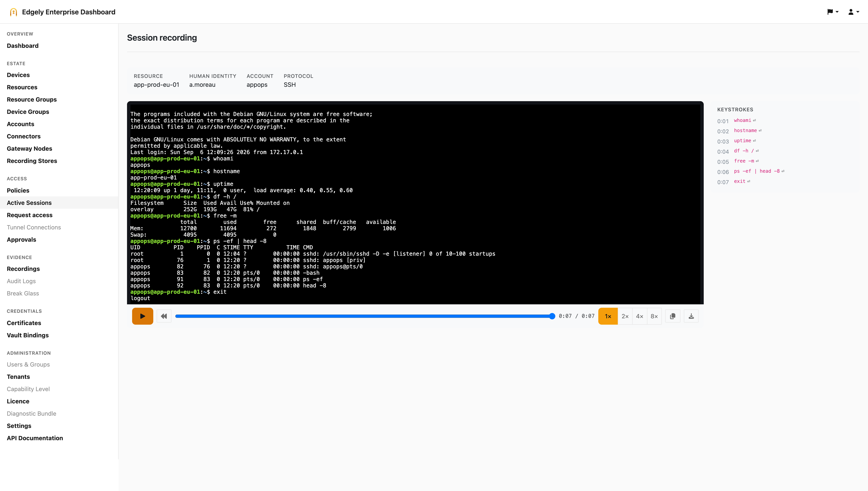Jump to 'free -m' keystroke
This screenshot has width=868, height=491.
[x=744, y=161]
